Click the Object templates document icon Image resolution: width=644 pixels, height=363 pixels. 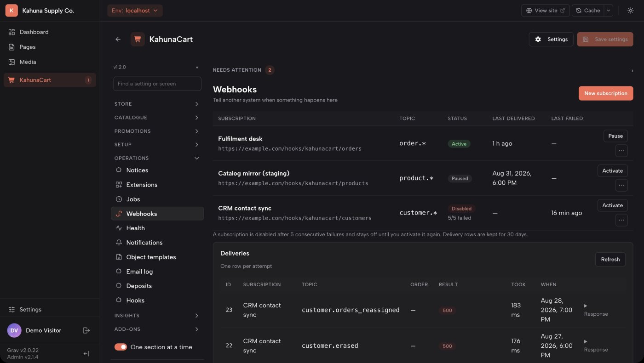pyautogui.click(x=119, y=257)
